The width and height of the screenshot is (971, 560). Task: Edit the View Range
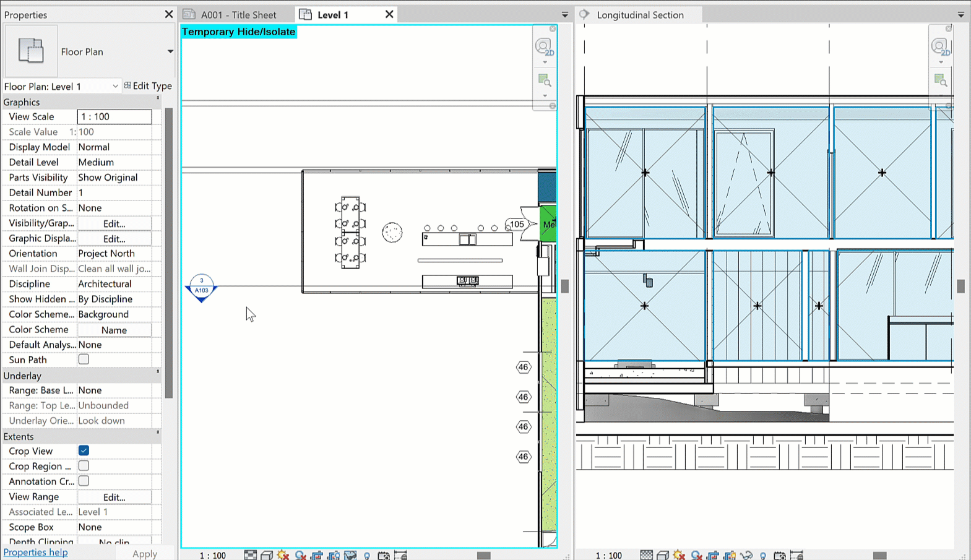click(114, 497)
